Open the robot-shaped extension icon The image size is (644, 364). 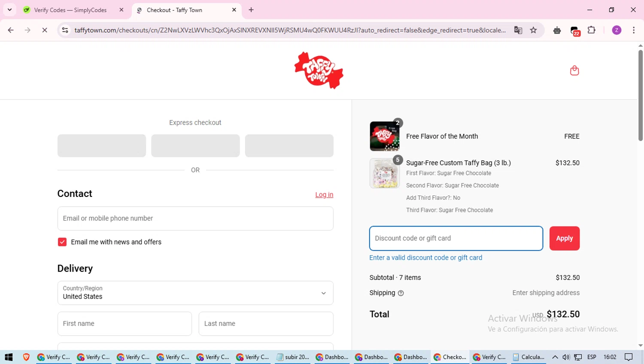tap(557, 30)
